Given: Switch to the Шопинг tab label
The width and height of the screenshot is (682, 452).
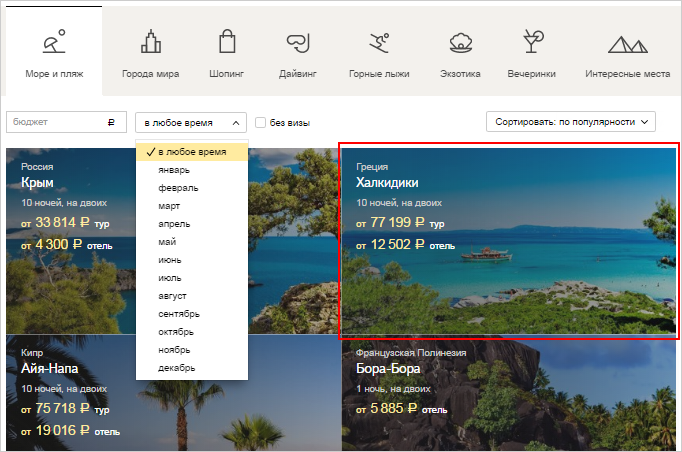Looking at the screenshot, I should (227, 74).
